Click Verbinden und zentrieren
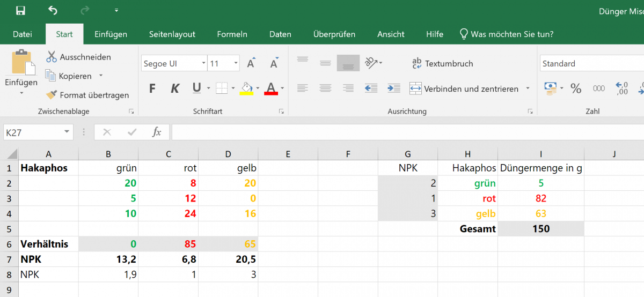The width and height of the screenshot is (644, 297). pos(464,88)
